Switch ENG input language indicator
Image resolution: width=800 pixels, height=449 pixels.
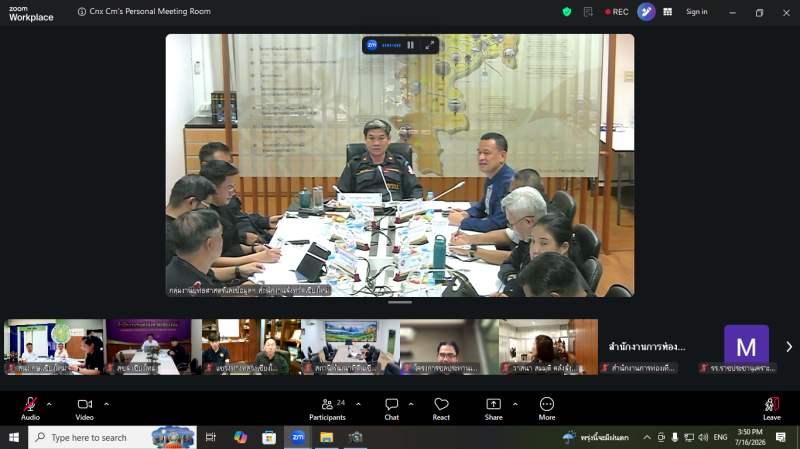[x=720, y=437]
